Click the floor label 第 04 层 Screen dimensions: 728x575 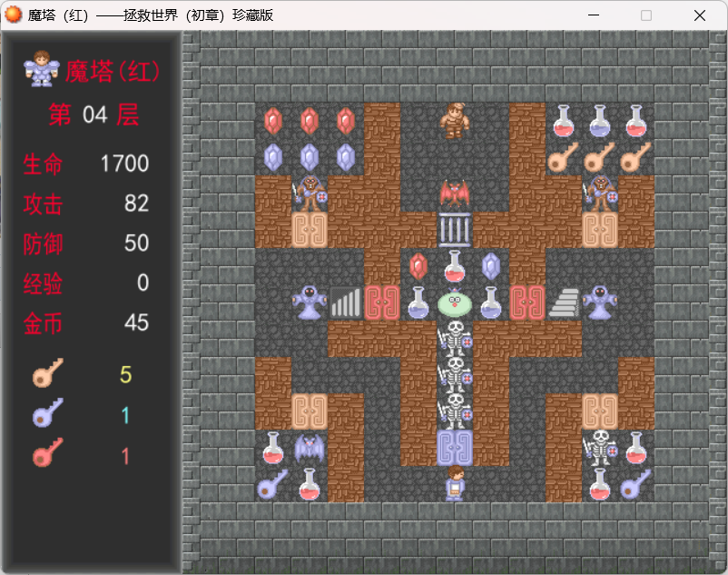point(93,114)
